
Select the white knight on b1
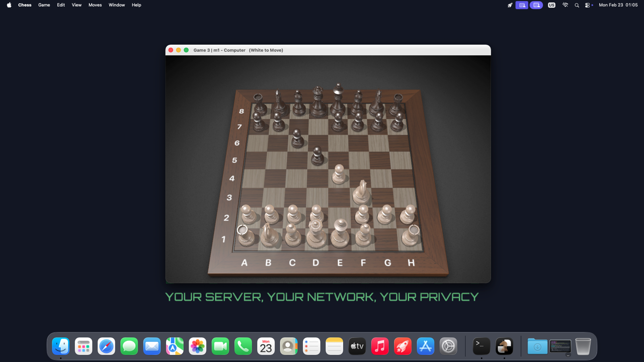pyautogui.click(x=270, y=236)
